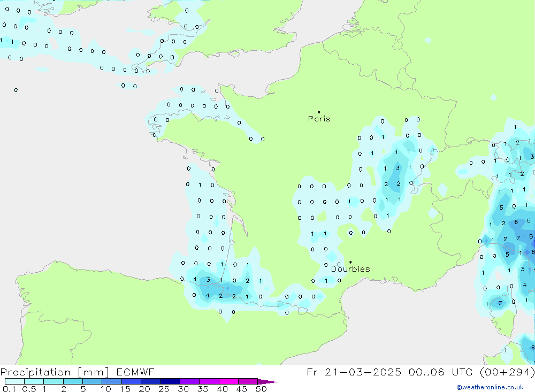Pick the 1–2 mm legend swatch
This screenshot has height=392, width=535.
click(53, 381)
